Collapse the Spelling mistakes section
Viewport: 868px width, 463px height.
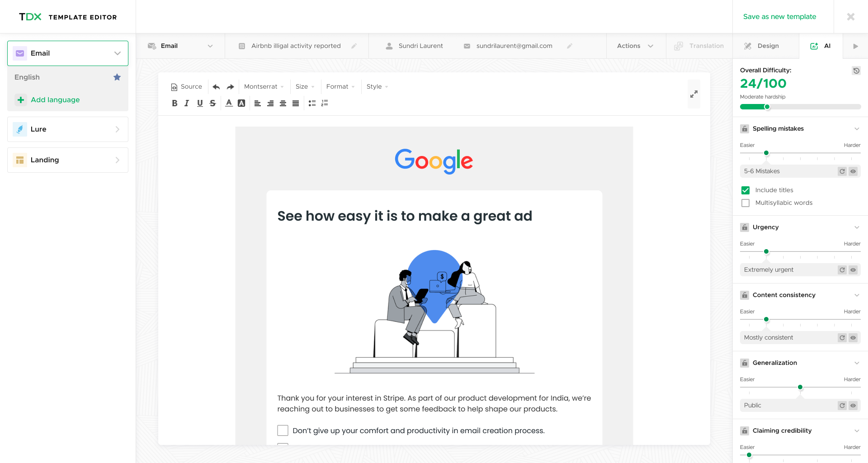[857, 129]
